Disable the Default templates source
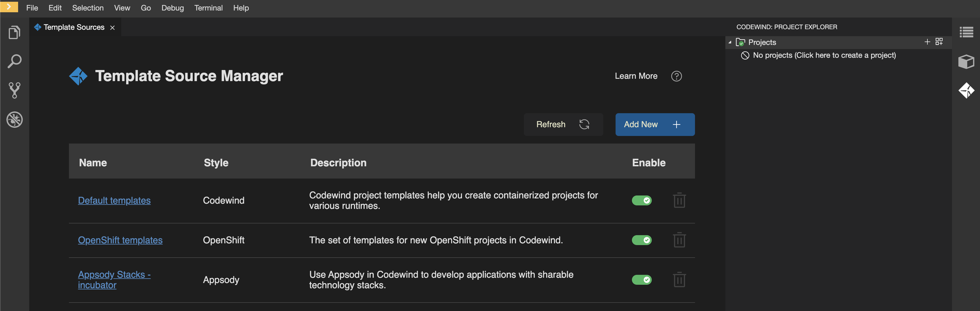 (642, 200)
